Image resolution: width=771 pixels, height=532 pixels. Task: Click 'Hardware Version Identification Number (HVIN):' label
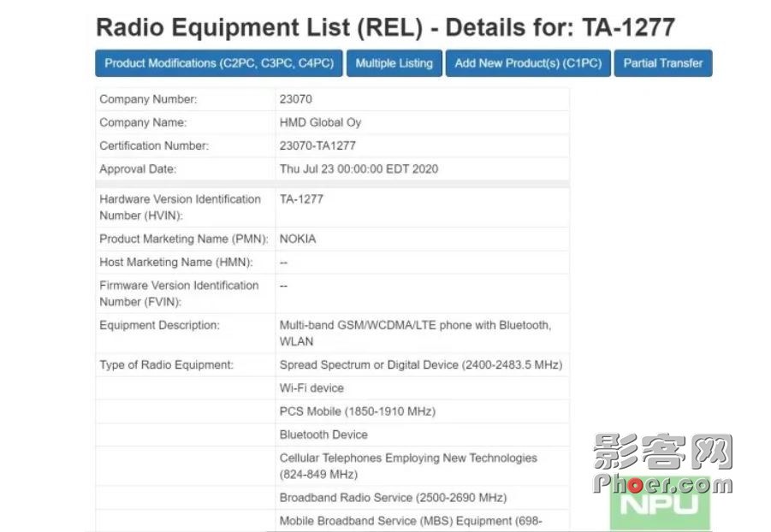click(x=180, y=207)
